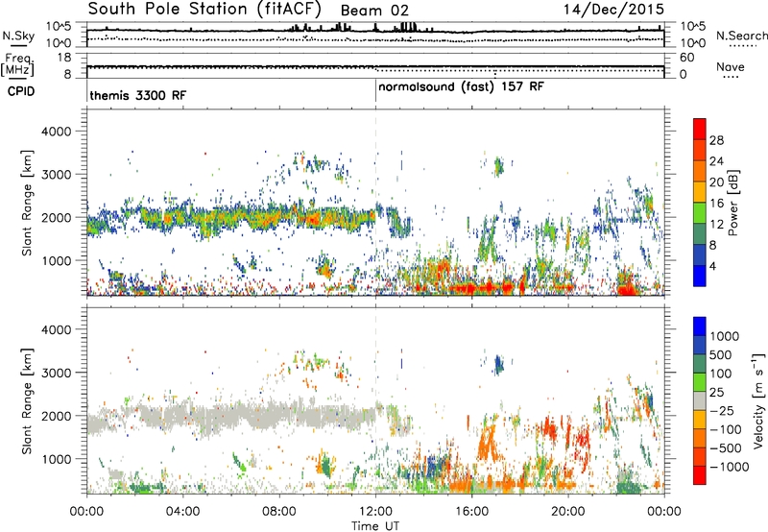Click the 'Slant Range [km]' label of the power panel

(27, 203)
